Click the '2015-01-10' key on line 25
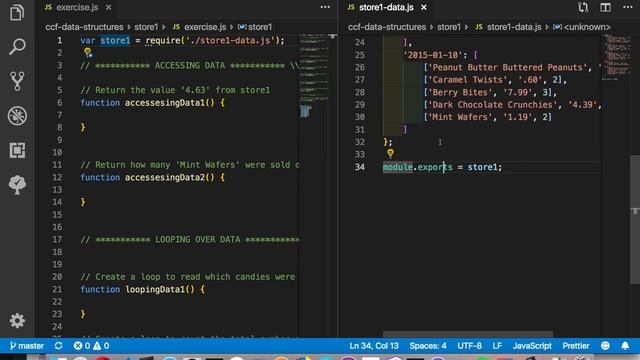The width and height of the screenshot is (640, 360). tap(433, 55)
